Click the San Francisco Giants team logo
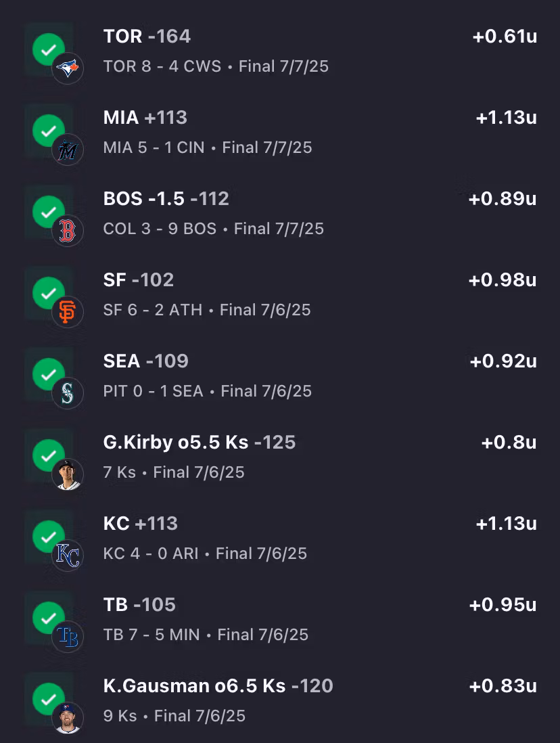 (x=68, y=312)
